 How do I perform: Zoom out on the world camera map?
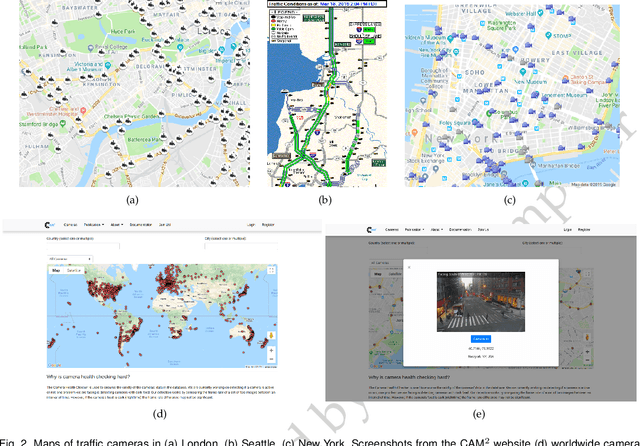point(271,359)
